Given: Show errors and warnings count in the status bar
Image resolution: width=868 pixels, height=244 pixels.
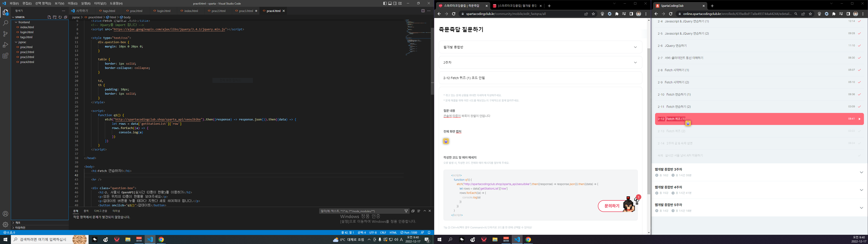Looking at the screenshot, I should pos(9,232).
